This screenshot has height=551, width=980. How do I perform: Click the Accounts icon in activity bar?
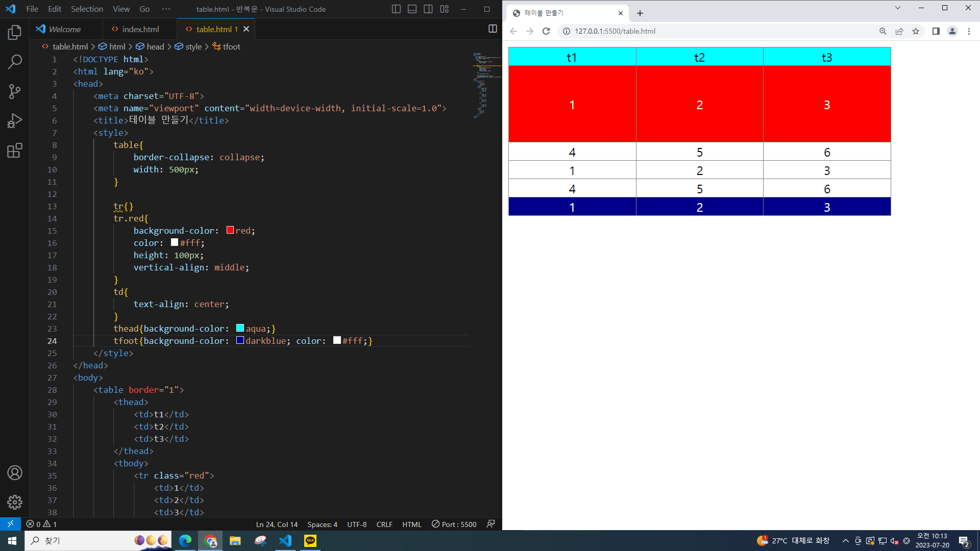[x=14, y=473]
